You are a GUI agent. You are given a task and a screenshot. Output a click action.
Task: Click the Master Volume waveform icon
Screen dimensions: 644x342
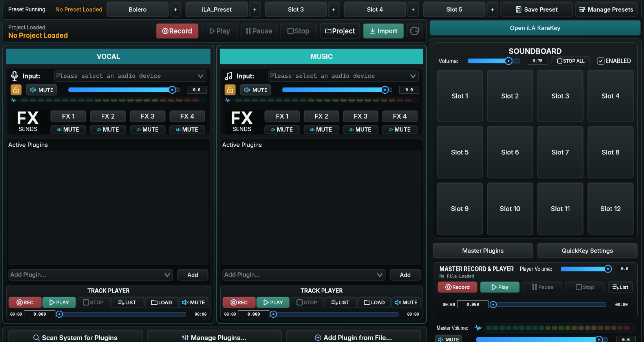coord(478,328)
